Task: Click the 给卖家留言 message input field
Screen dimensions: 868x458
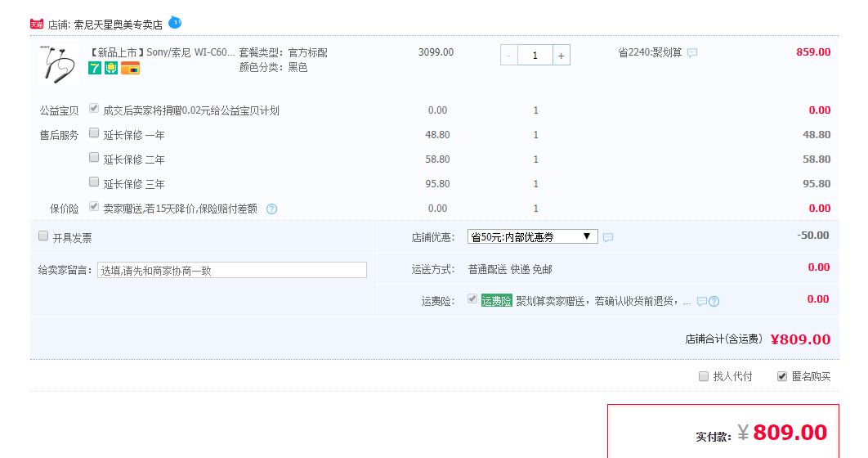Action: 232,270
